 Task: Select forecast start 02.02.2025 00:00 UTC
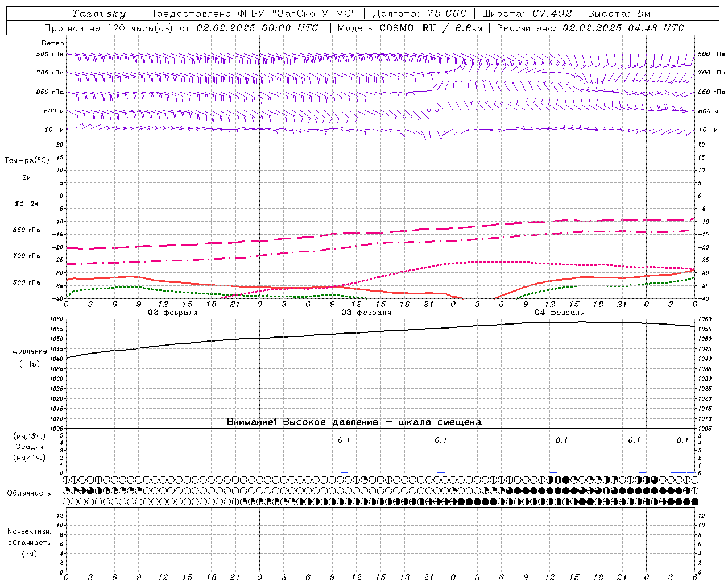point(257,28)
